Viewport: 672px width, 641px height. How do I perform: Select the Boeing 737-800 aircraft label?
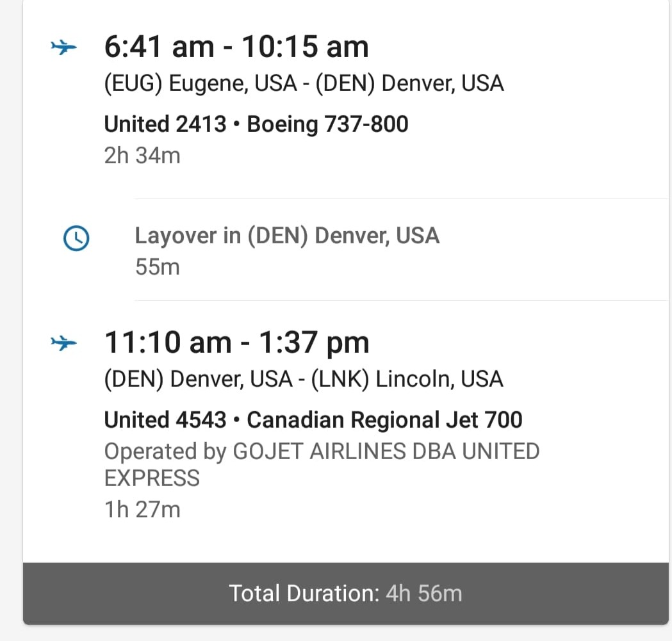coord(327,124)
